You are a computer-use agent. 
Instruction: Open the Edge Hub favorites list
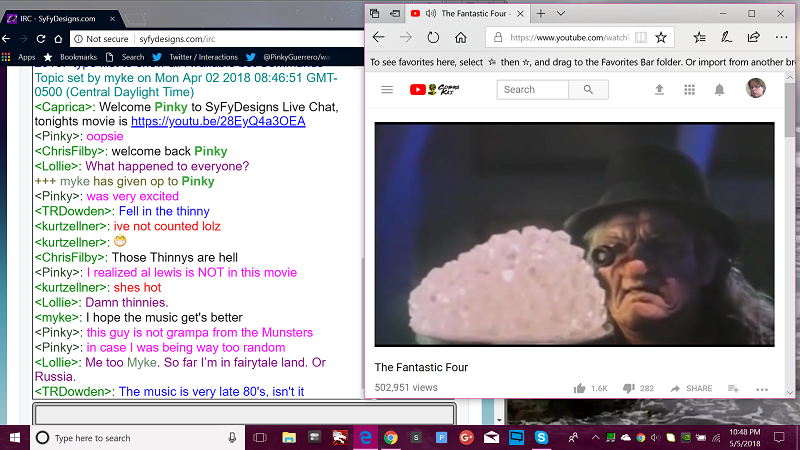click(699, 37)
